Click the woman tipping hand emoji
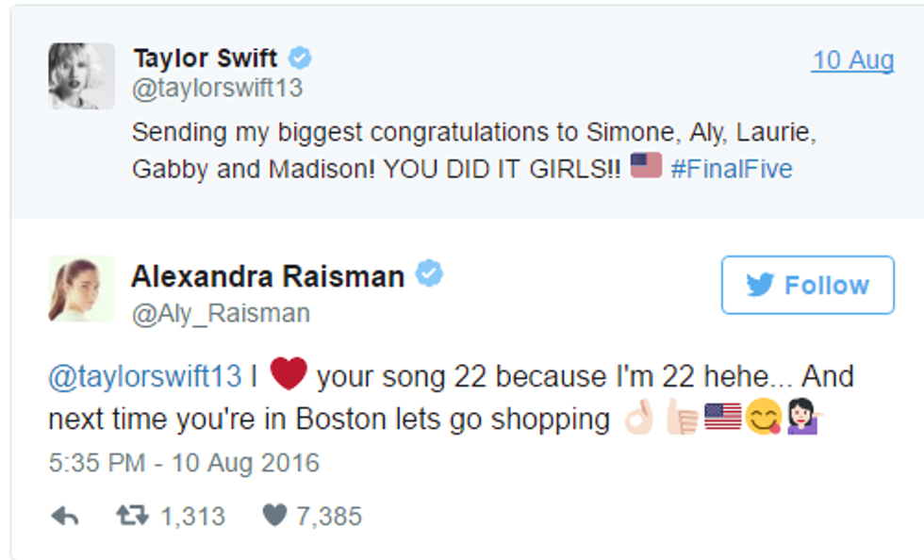The image size is (924, 560). [x=804, y=419]
